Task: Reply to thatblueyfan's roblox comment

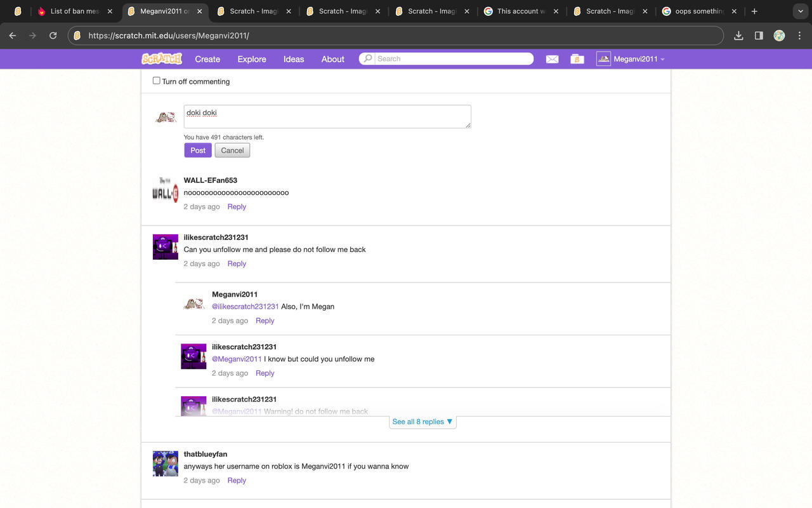Action: point(237,481)
